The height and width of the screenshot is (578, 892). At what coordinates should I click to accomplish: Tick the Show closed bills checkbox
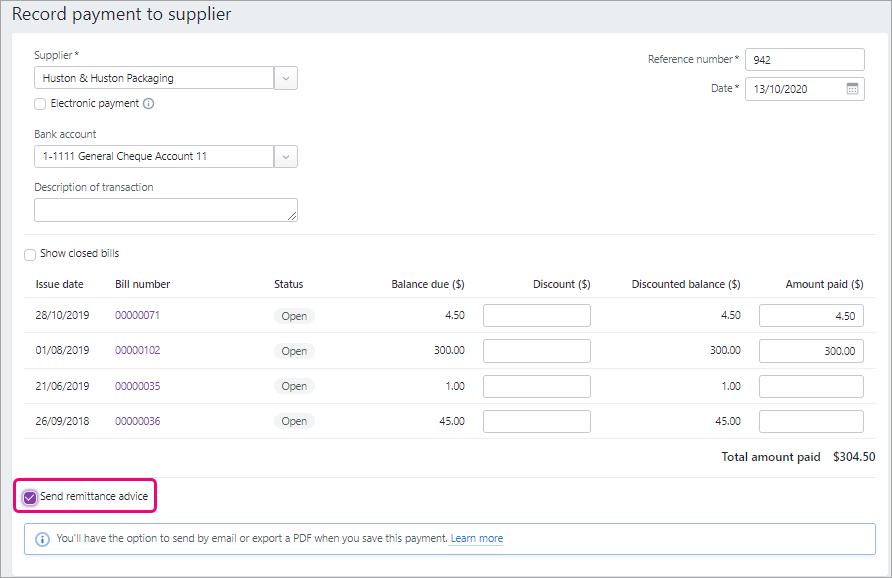click(30, 254)
